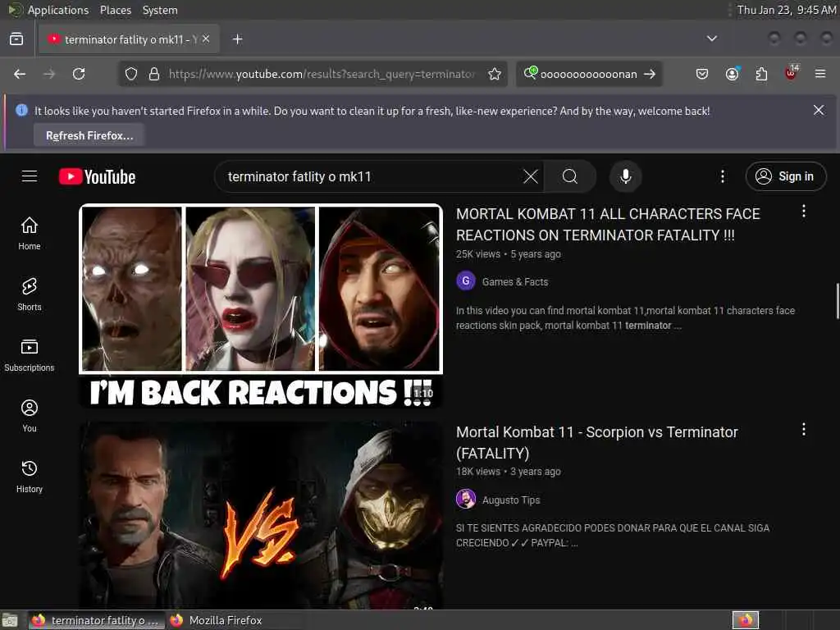
Task: Open Augusto Tips channel avatar
Action: [466, 499]
